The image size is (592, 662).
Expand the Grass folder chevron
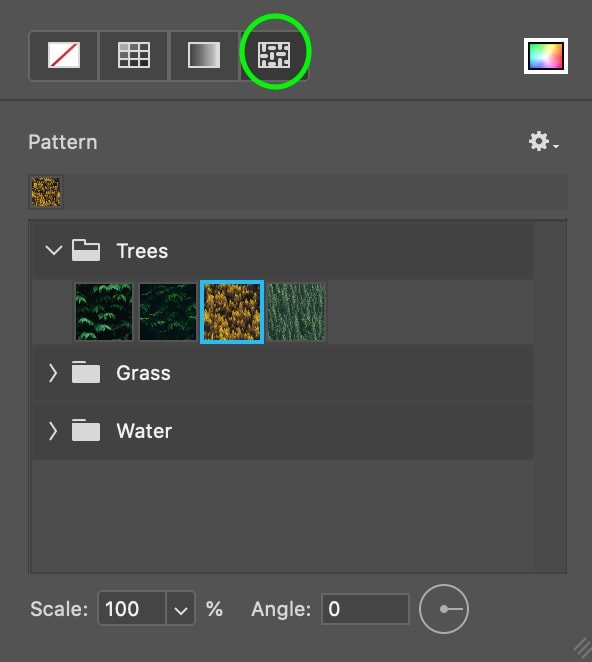(53, 373)
